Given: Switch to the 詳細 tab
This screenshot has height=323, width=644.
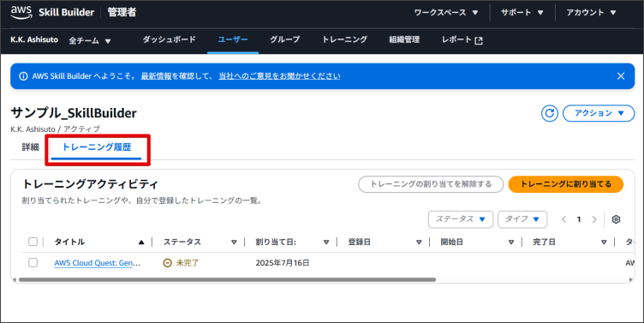Looking at the screenshot, I should pos(30,147).
